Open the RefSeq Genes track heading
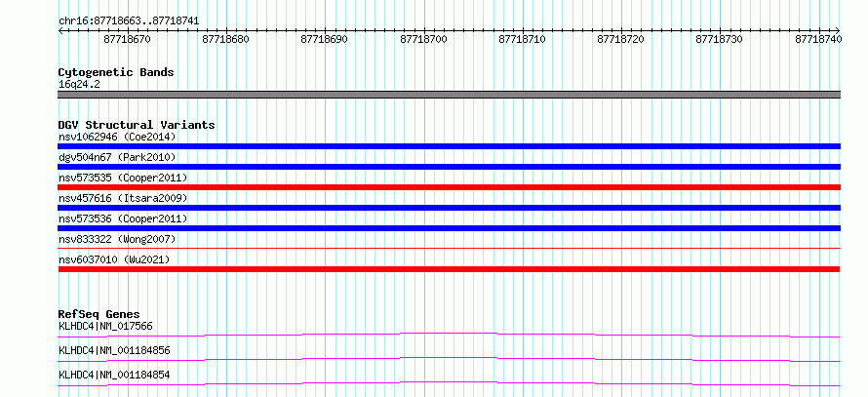 coord(99,314)
